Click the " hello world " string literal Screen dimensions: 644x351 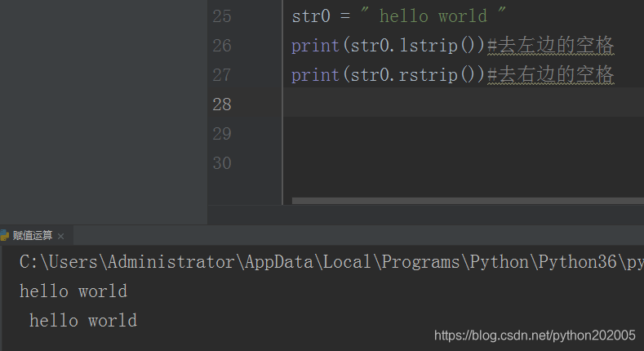point(433,16)
